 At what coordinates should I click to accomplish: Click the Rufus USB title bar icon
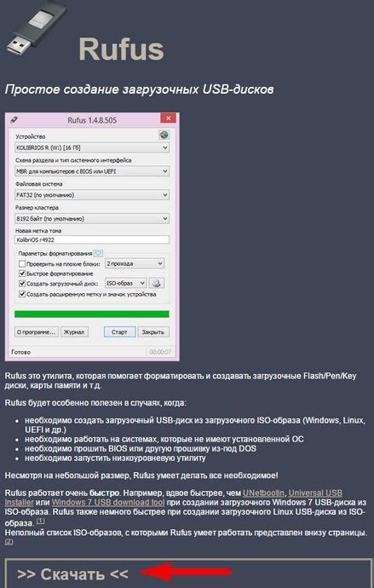[x=14, y=120]
